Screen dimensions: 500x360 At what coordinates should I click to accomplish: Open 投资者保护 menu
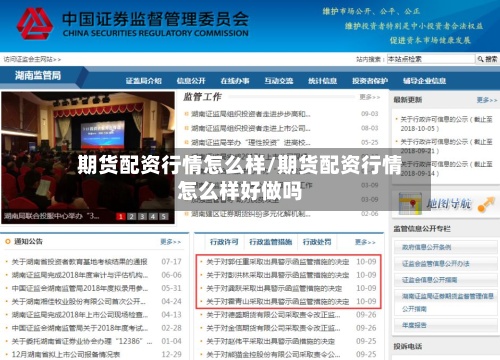[x=370, y=81]
